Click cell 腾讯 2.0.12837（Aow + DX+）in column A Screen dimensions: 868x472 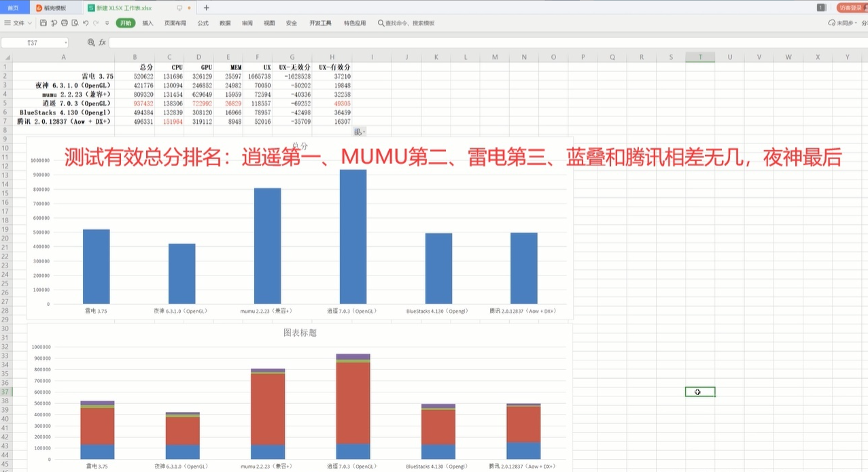click(x=64, y=120)
